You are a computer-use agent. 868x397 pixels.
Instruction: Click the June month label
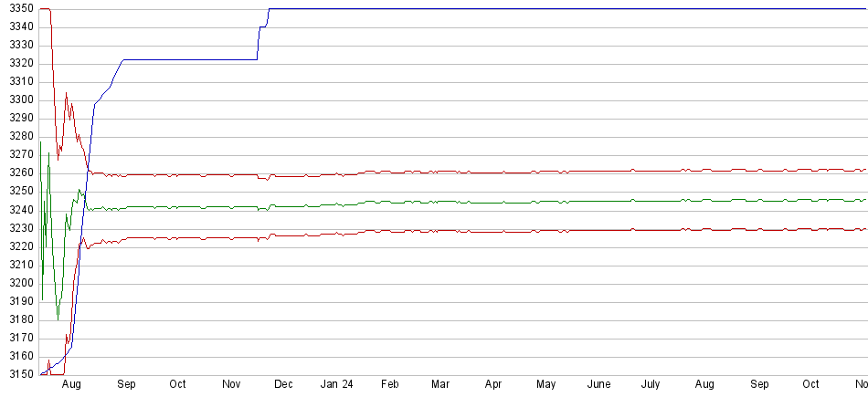(x=598, y=385)
